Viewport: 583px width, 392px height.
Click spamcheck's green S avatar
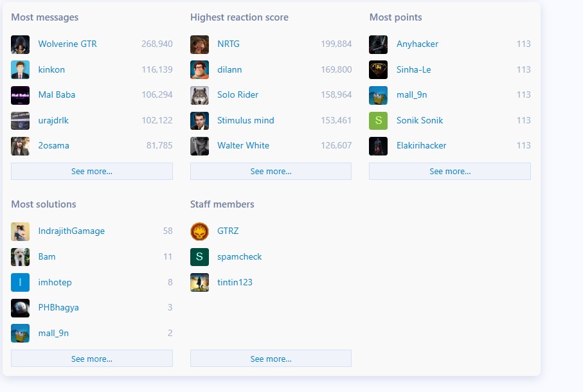tap(199, 257)
